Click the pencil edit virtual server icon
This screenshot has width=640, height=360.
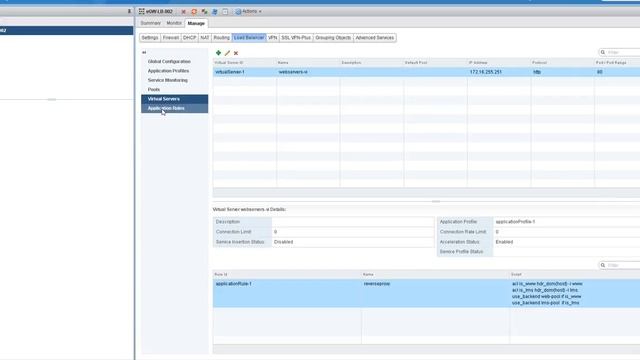pyautogui.click(x=227, y=53)
